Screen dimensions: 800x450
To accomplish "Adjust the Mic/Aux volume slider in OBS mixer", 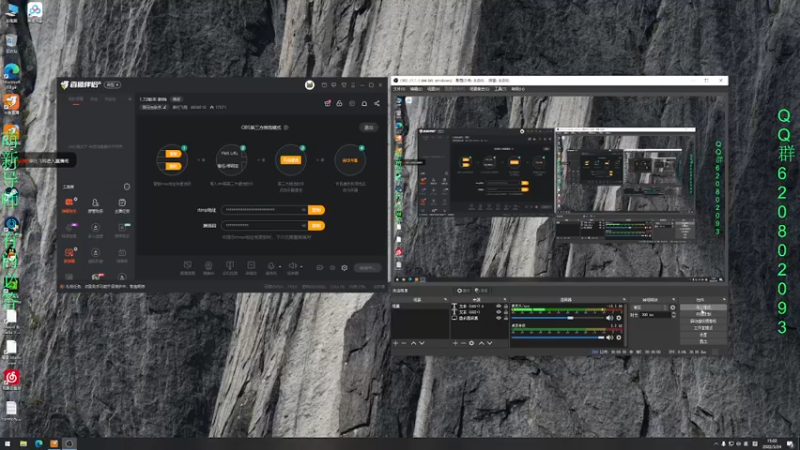I will point(558,318).
